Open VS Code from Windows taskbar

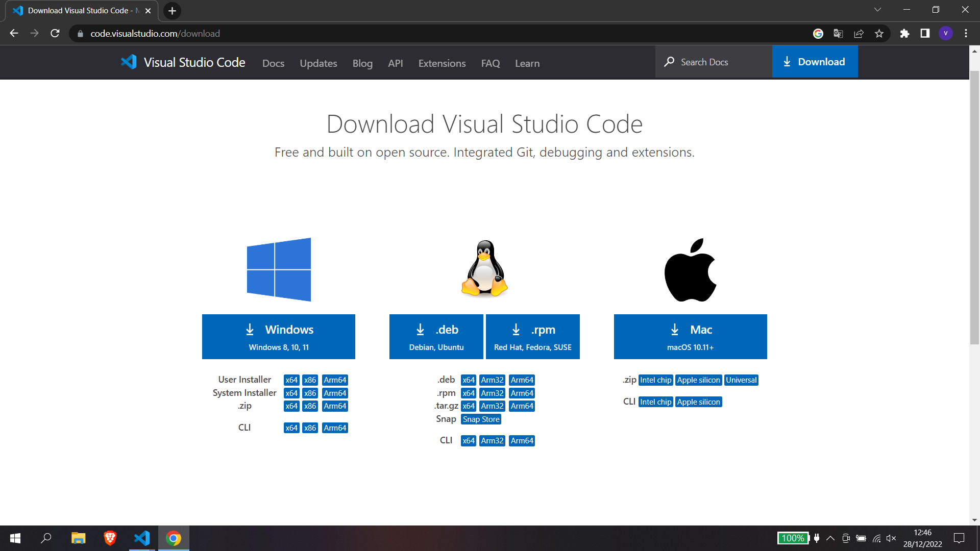[142, 538]
